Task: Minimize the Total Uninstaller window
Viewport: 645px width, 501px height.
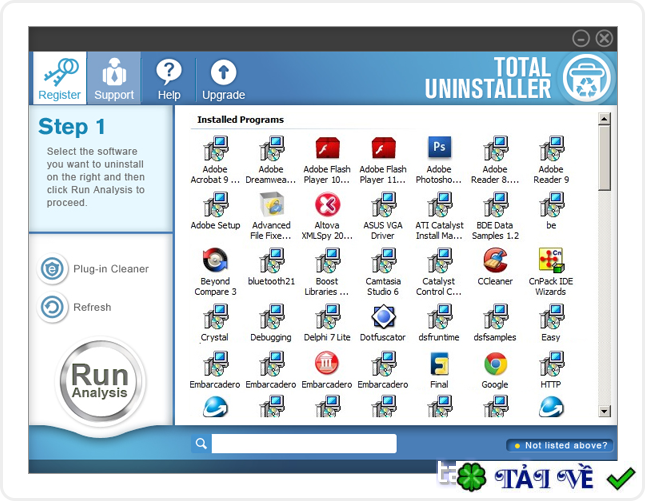Action: tap(581, 39)
